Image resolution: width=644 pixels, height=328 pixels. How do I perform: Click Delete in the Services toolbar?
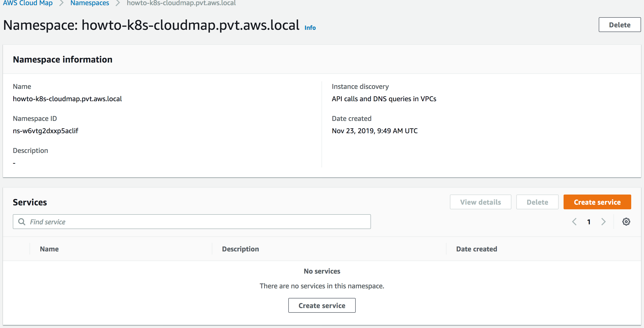[537, 202]
